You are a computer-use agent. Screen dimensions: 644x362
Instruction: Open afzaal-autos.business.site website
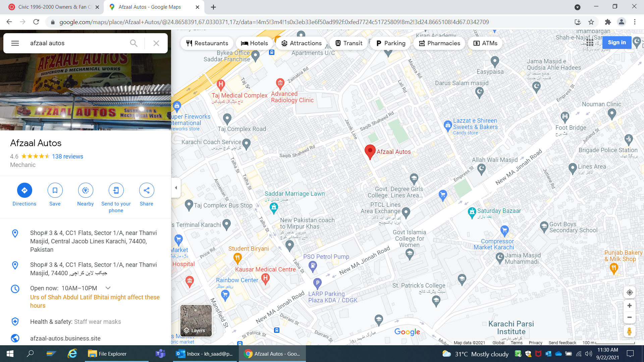65,339
